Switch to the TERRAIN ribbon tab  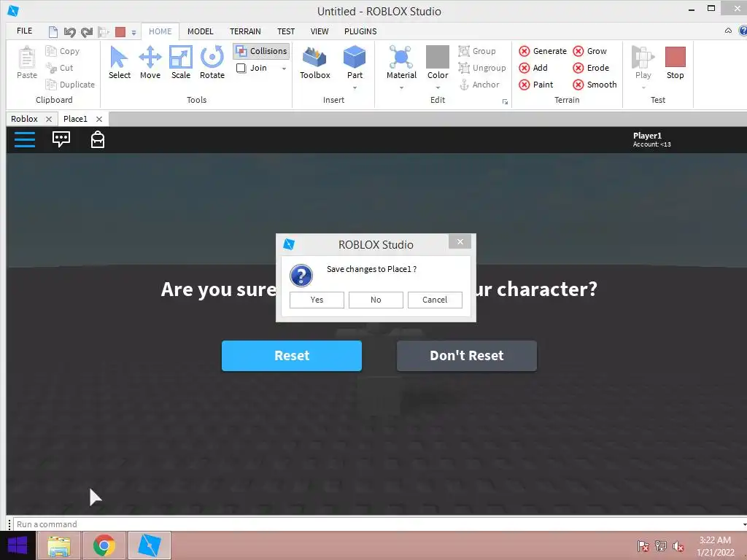click(x=245, y=31)
